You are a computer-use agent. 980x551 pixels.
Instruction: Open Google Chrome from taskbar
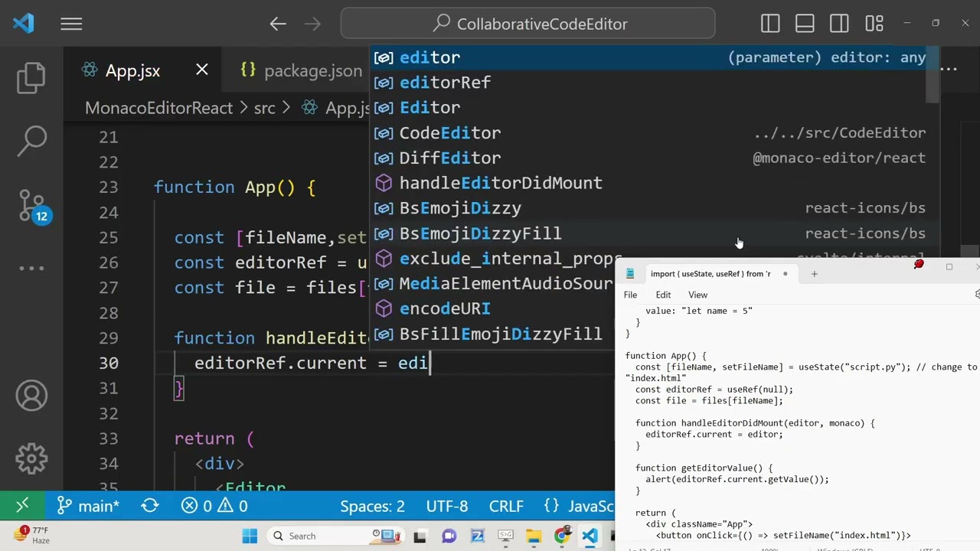(x=562, y=536)
